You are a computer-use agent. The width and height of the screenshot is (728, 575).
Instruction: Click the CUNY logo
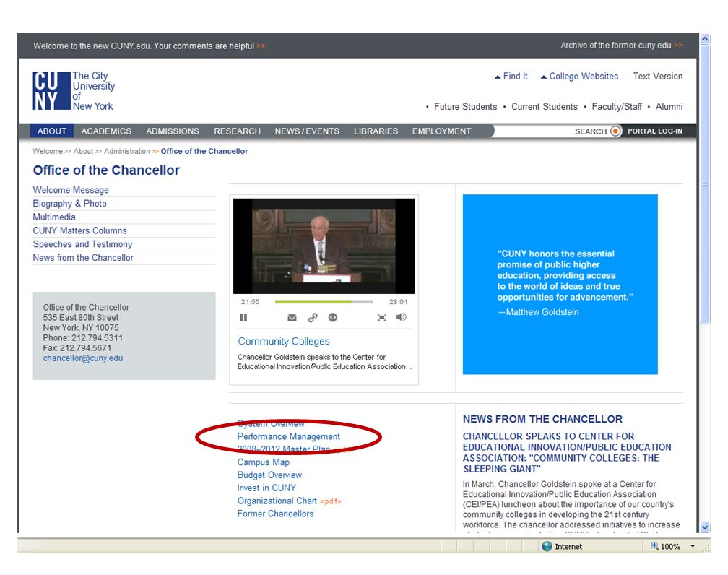(x=51, y=91)
